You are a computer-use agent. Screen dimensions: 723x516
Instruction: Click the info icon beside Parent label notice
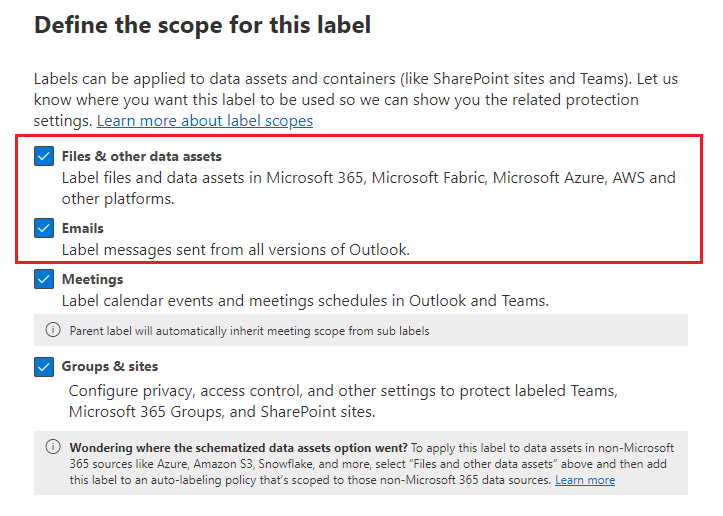pyautogui.click(x=53, y=330)
